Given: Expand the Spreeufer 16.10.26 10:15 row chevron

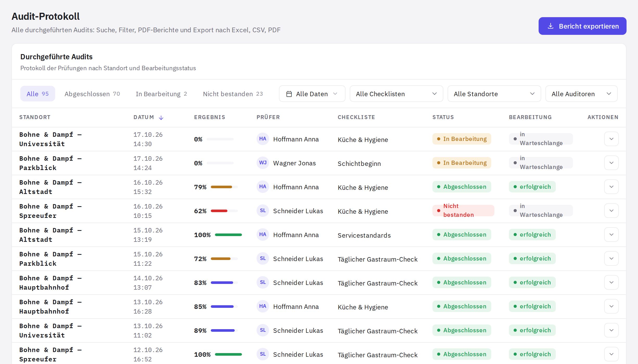Looking at the screenshot, I should tap(611, 211).
